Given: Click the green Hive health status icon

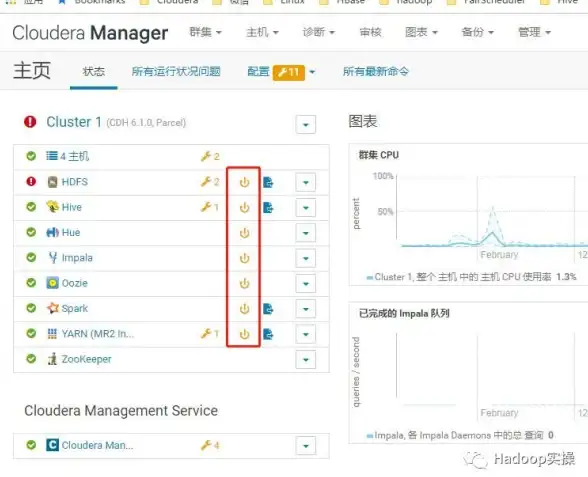Looking at the screenshot, I should [x=31, y=207].
